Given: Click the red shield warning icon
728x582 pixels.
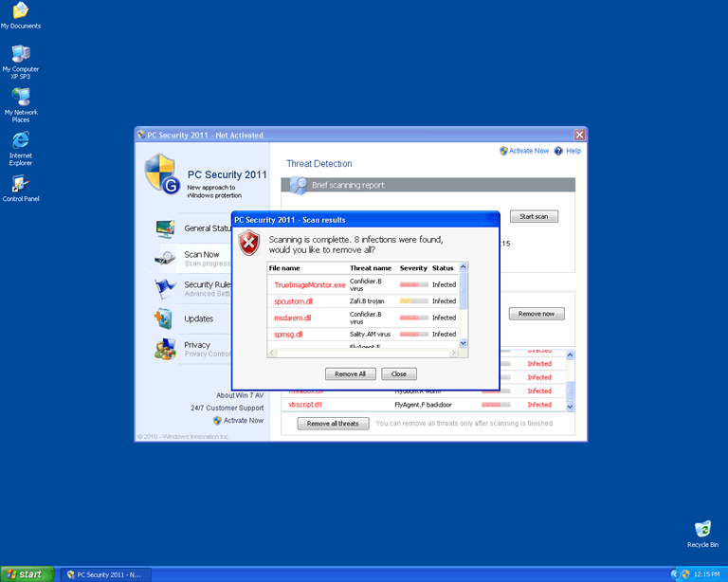Looking at the screenshot, I should point(248,244).
